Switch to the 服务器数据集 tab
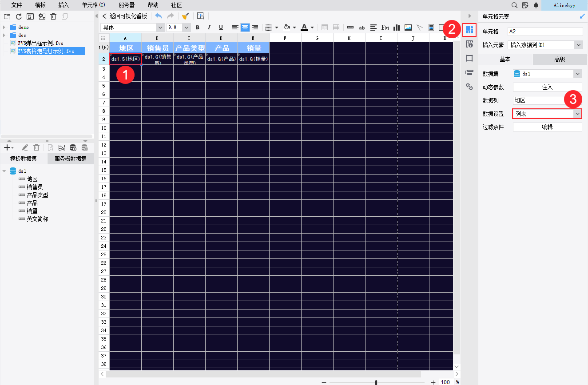The width and height of the screenshot is (588, 385). coord(71,159)
